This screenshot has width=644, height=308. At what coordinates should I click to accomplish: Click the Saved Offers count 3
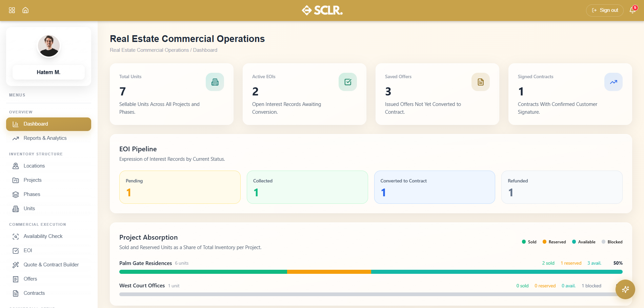(x=388, y=91)
